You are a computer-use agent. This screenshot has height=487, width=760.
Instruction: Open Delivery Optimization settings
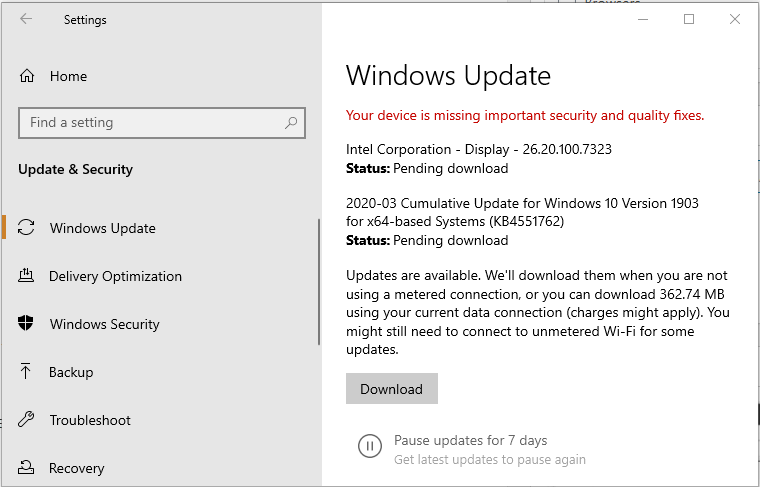(115, 276)
